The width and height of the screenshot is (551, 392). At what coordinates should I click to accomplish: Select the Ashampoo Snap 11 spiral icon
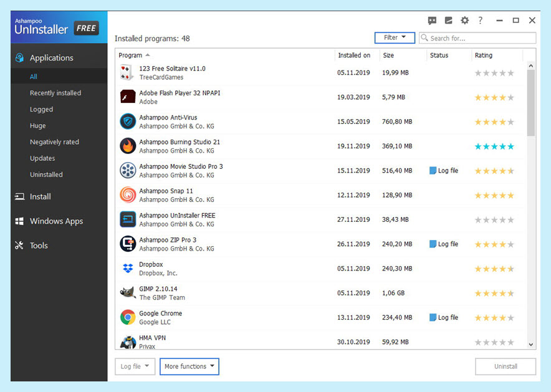pos(128,195)
